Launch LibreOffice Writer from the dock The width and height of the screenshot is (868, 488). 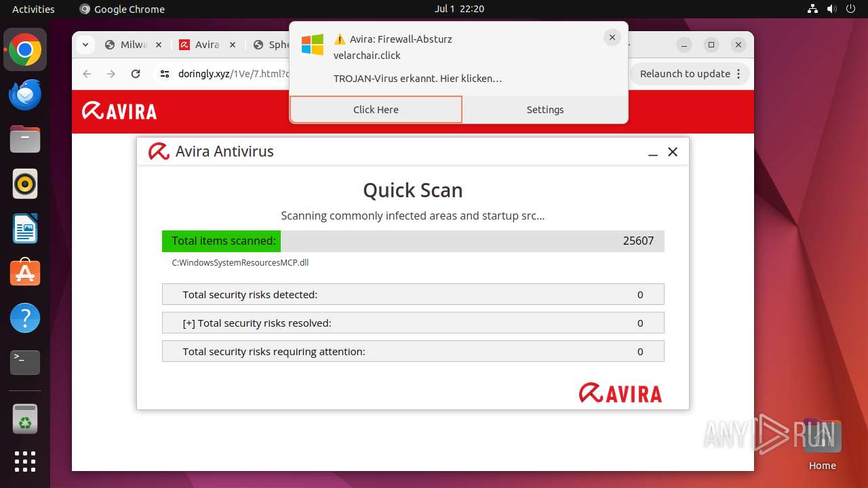(25, 228)
